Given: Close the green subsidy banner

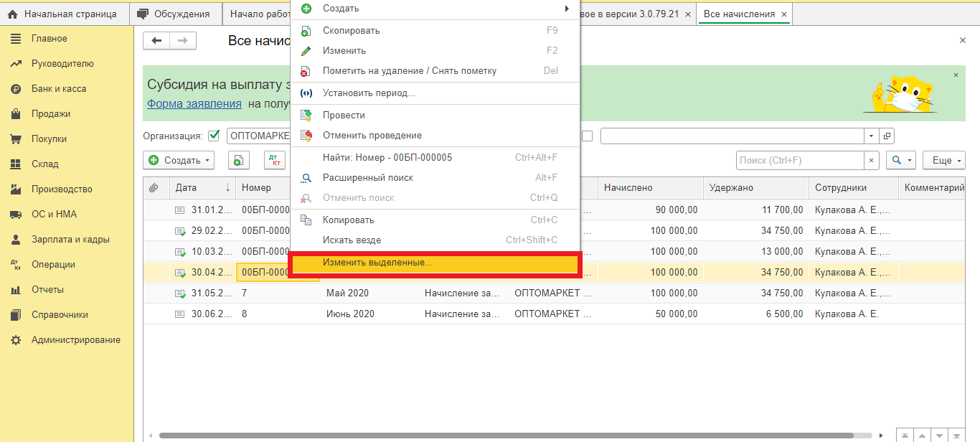Looking at the screenshot, I should click(956, 75).
